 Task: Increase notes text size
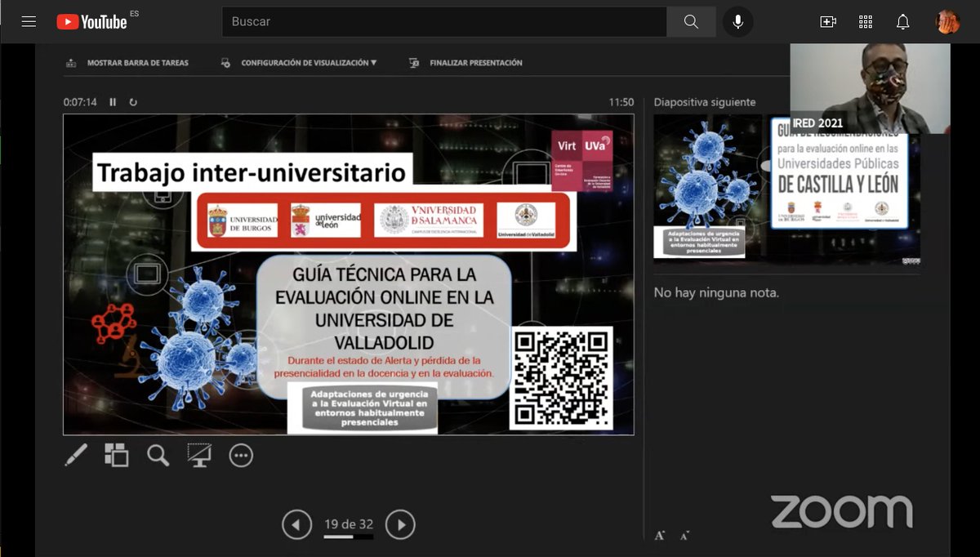660,536
